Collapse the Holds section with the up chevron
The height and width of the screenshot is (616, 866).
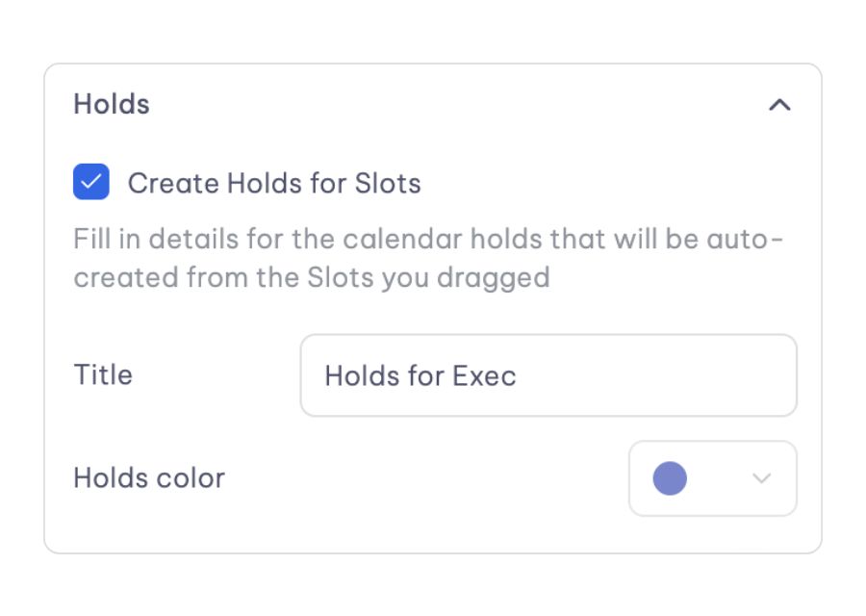[779, 104]
